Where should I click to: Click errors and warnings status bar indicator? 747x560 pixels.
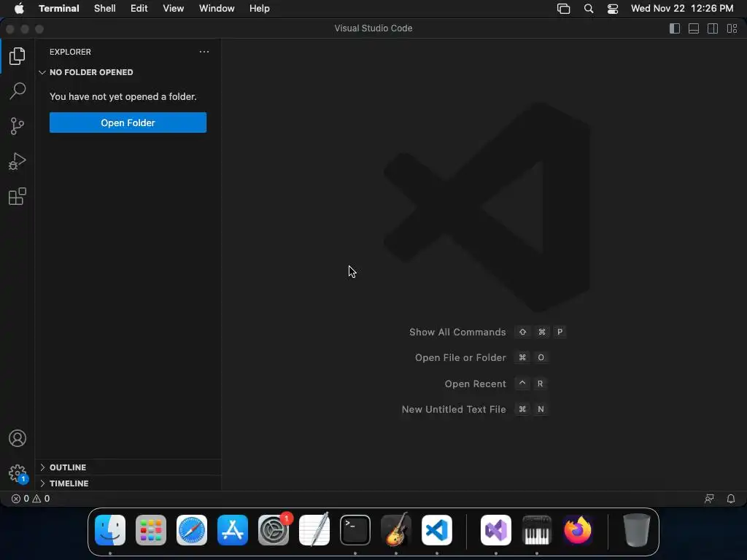click(31, 499)
